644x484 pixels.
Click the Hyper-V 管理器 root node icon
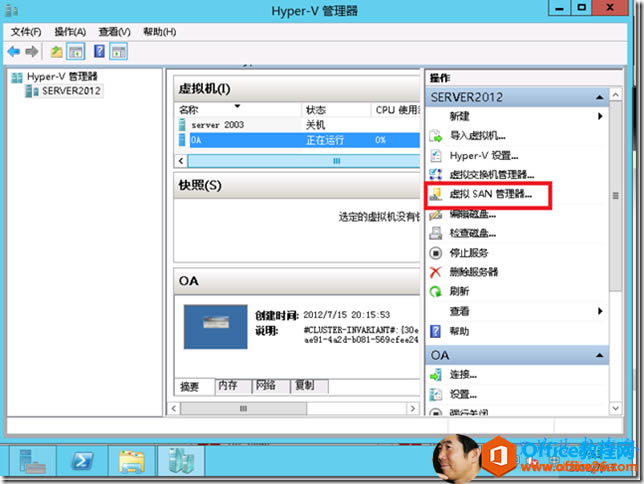[x=17, y=77]
